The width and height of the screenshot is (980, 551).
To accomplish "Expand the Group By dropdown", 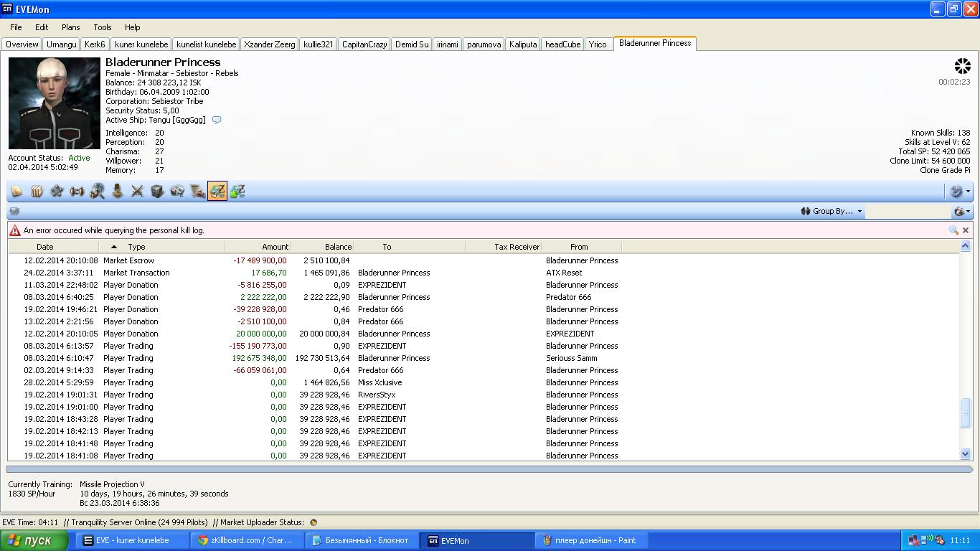I will [832, 211].
